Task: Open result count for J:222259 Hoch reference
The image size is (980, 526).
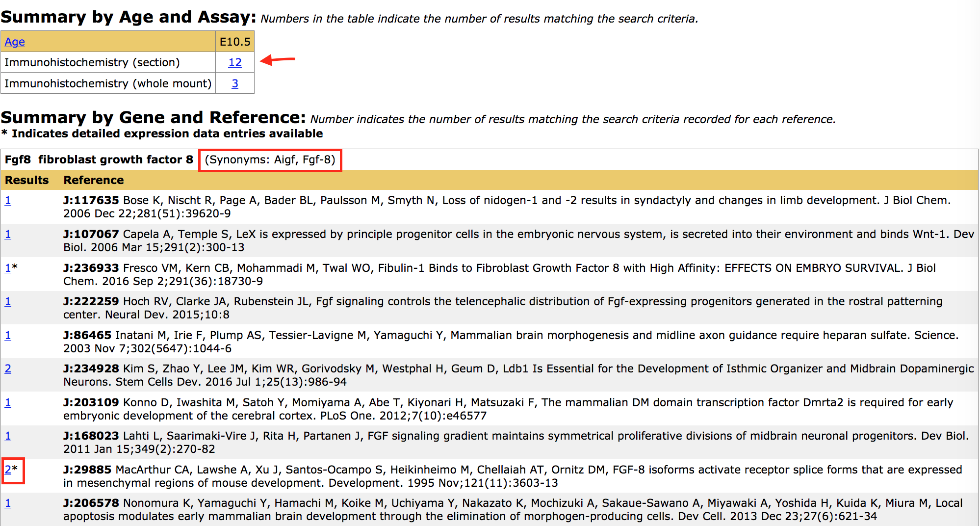Action: tap(8, 301)
